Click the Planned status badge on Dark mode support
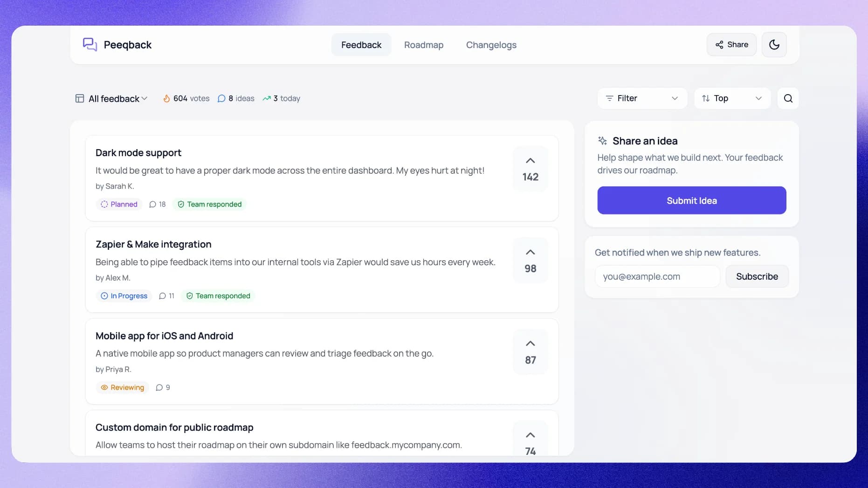 click(119, 204)
